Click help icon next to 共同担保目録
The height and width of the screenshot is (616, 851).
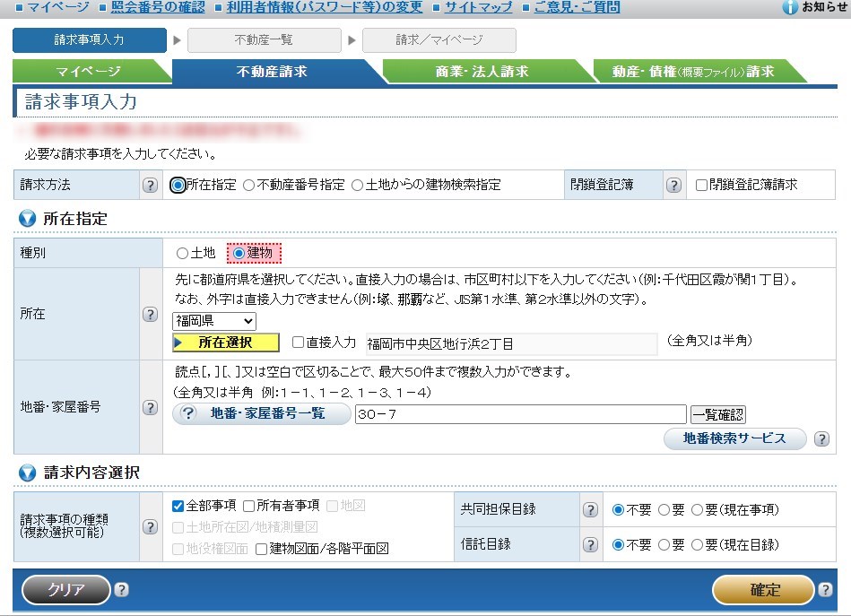click(x=590, y=509)
